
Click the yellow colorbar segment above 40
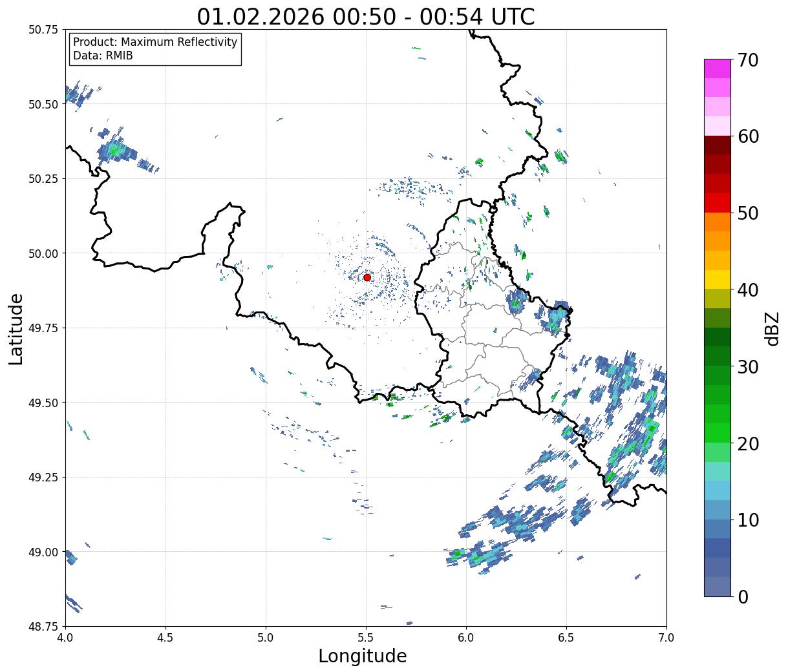click(x=718, y=279)
